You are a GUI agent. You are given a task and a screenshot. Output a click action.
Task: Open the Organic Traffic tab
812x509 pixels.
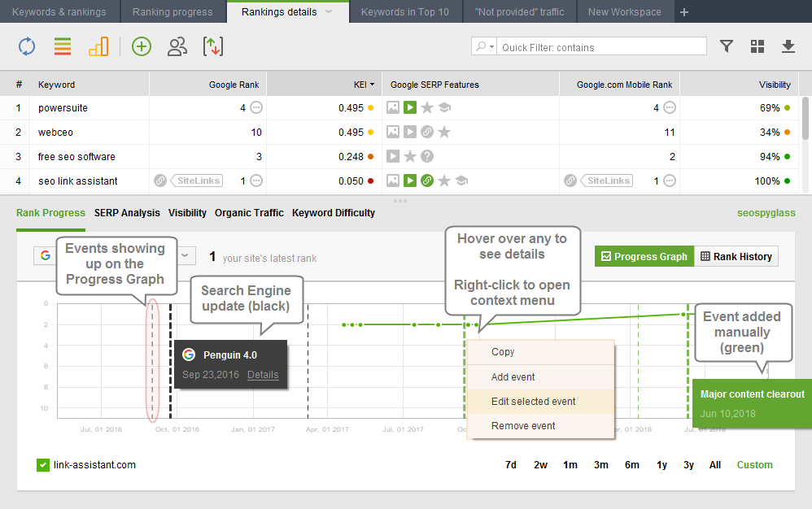[x=249, y=212]
